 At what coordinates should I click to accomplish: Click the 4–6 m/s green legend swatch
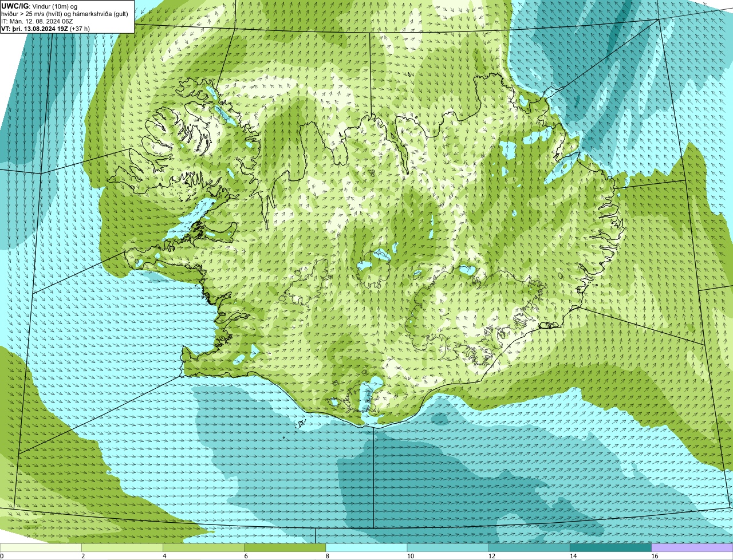coord(203,547)
